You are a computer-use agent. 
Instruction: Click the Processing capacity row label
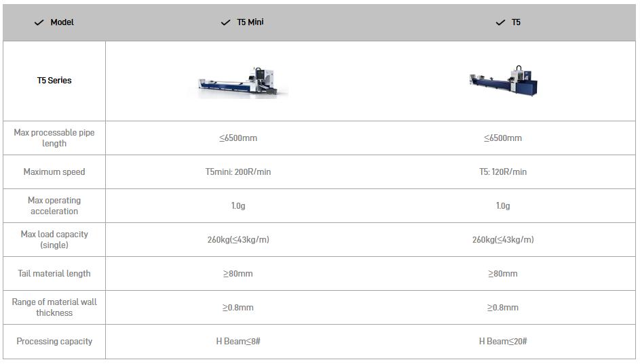[x=54, y=342]
